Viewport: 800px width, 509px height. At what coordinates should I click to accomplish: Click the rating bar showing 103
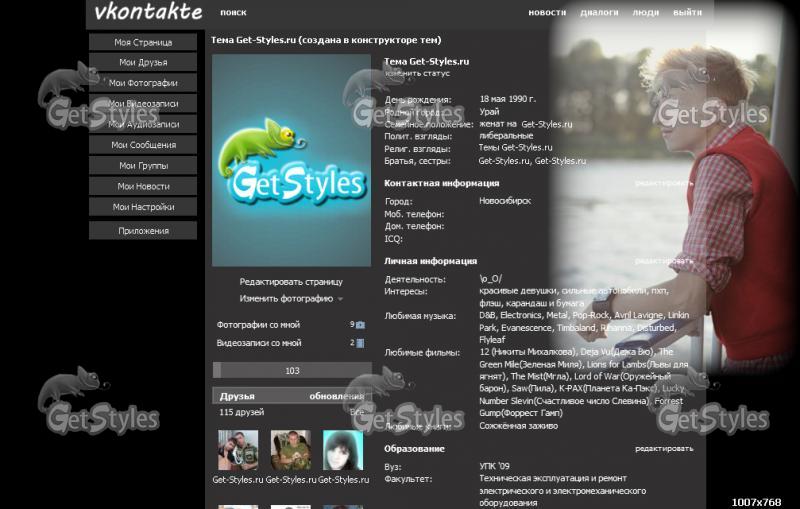pos(292,370)
